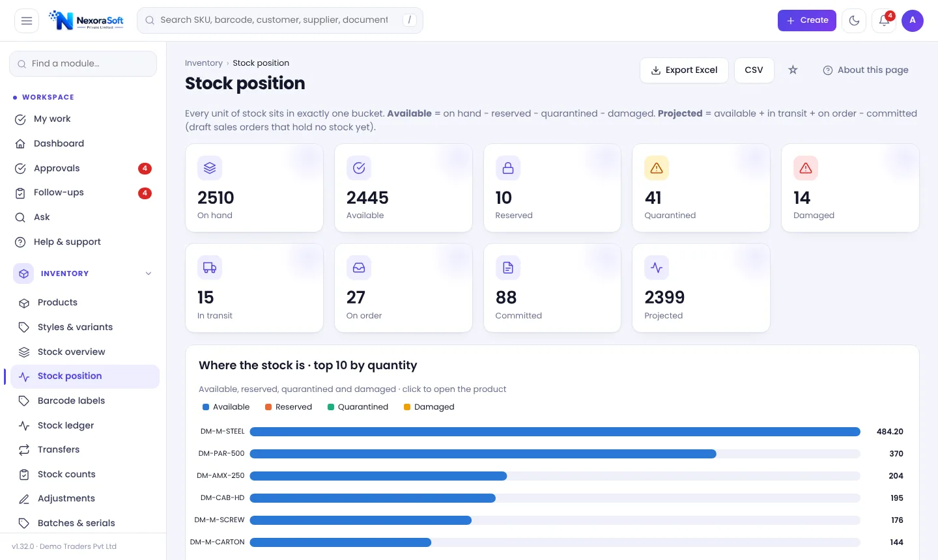Click the On hand layers icon

210,168
